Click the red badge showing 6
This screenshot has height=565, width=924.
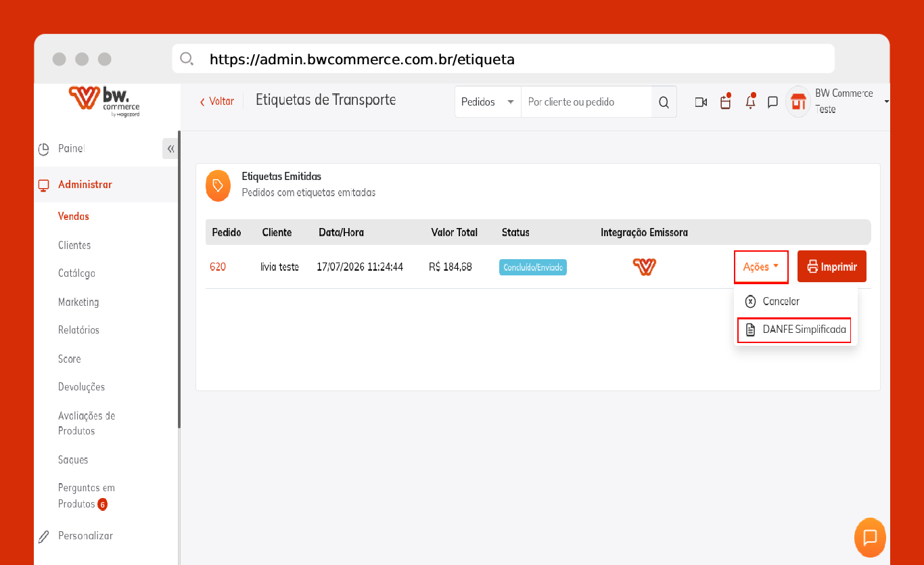coord(102,505)
